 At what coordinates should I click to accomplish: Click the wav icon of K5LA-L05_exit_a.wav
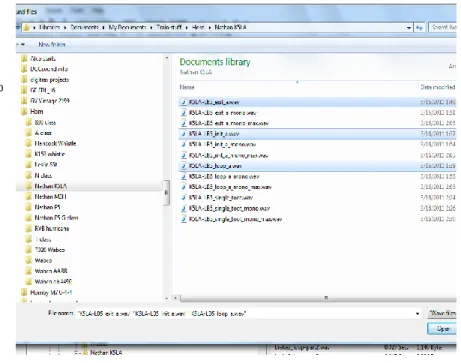pyautogui.click(x=183, y=102)
